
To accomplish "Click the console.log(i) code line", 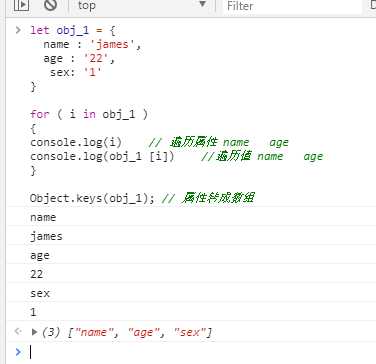I will point(159,142).
